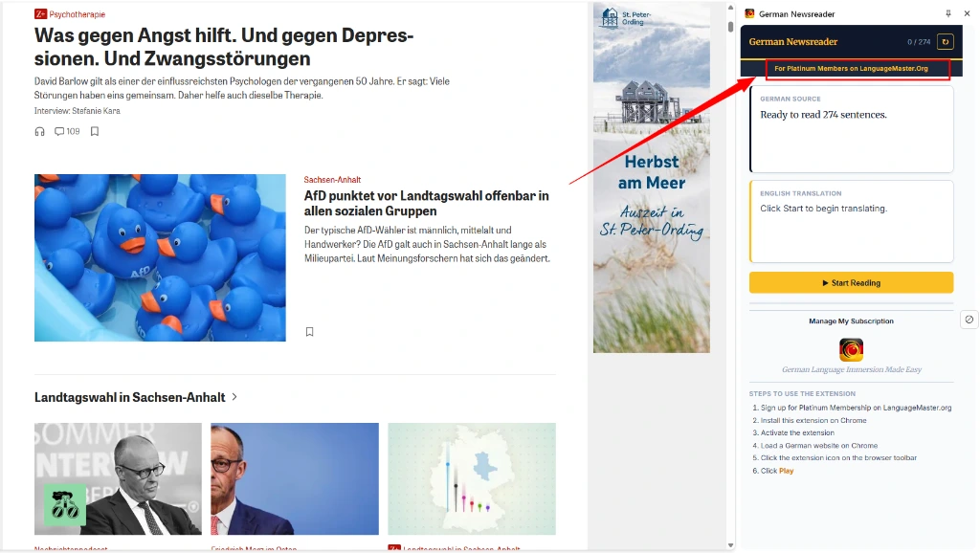The image size is (980, 553).
Task: Click the Start Reading button
Action: coord(851,283)
